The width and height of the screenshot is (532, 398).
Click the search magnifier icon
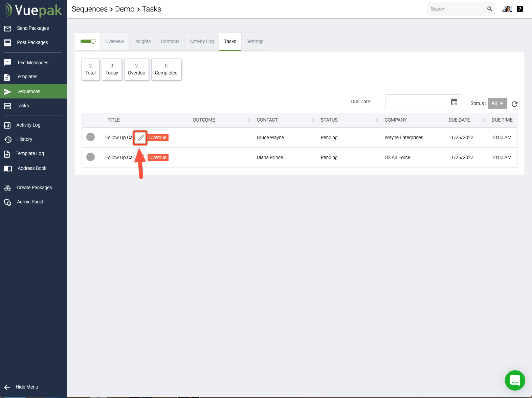click(489, 9)
